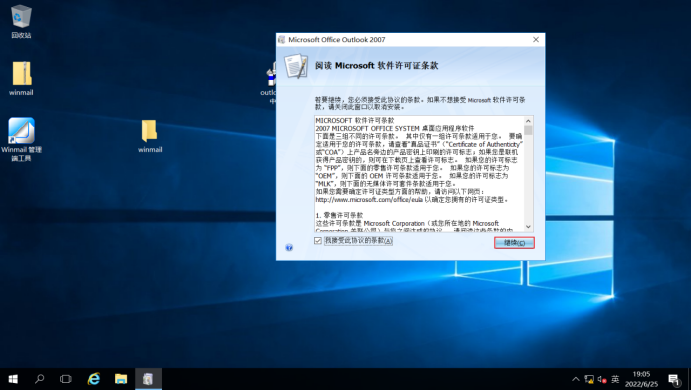Select the winmail zip archive desktop icon
691x390 pixels.
click(x=21, y=78)
